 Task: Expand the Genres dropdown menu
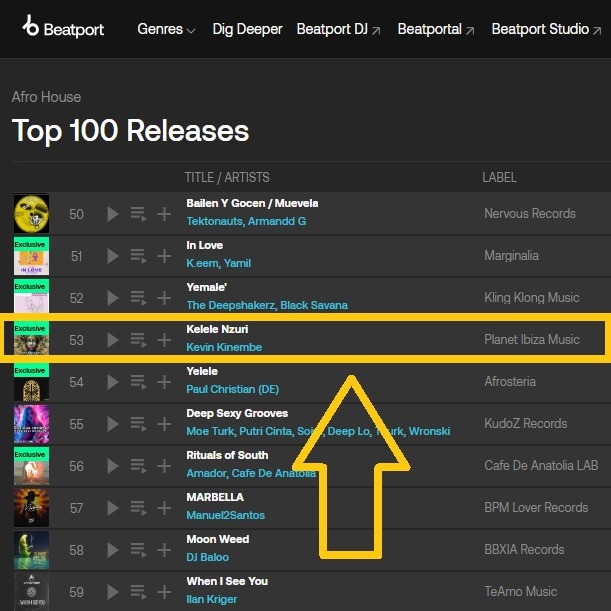coord(166,29)
